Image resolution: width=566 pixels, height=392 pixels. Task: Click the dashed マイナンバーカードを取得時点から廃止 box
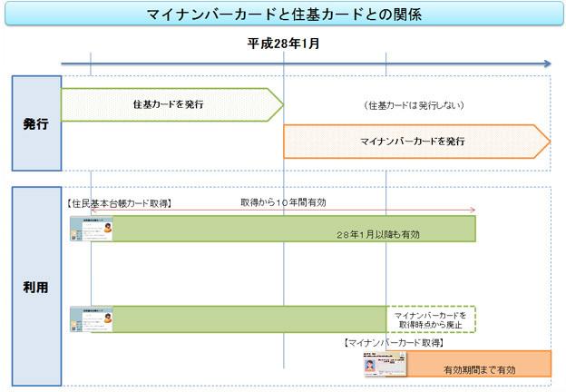(430, 319)
